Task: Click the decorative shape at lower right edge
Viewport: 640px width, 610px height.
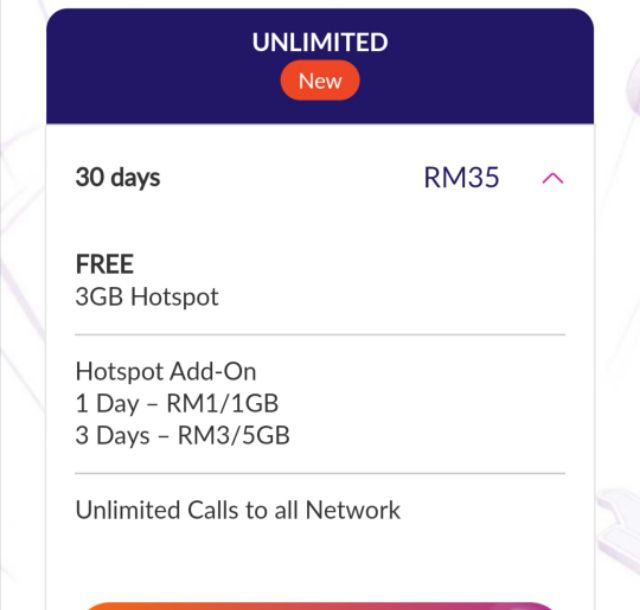Action: coord(620,520)
